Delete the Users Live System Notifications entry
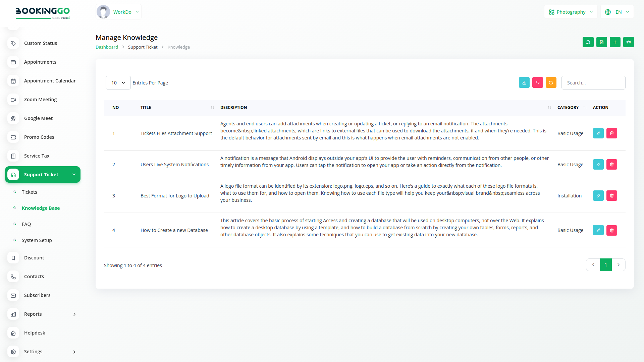 pos(611,165)
